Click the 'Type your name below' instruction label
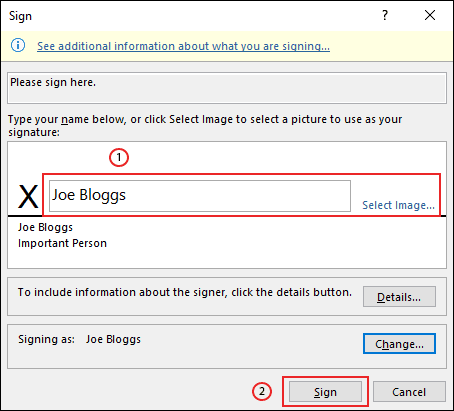Viewport: 454px width, 411px height. coord(205,126)
